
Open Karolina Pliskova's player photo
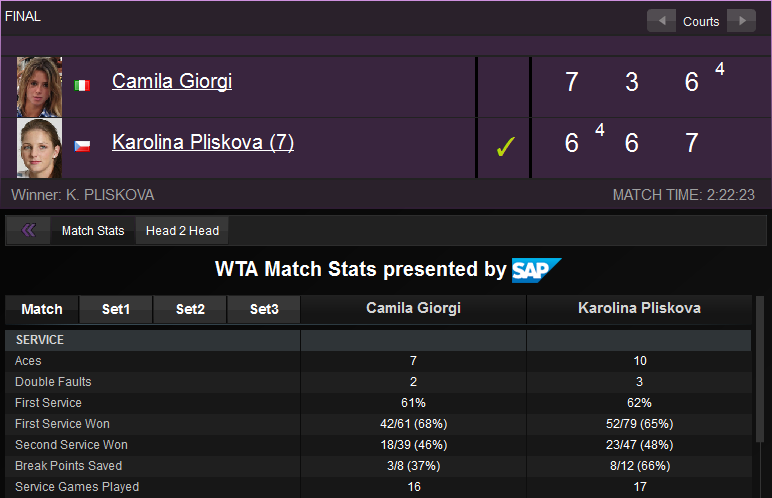(x=40, y=147)
